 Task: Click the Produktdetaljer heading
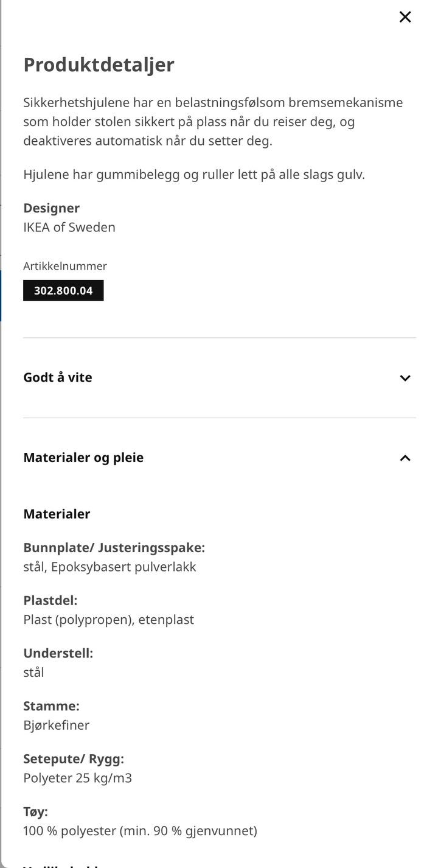[98, 65]
